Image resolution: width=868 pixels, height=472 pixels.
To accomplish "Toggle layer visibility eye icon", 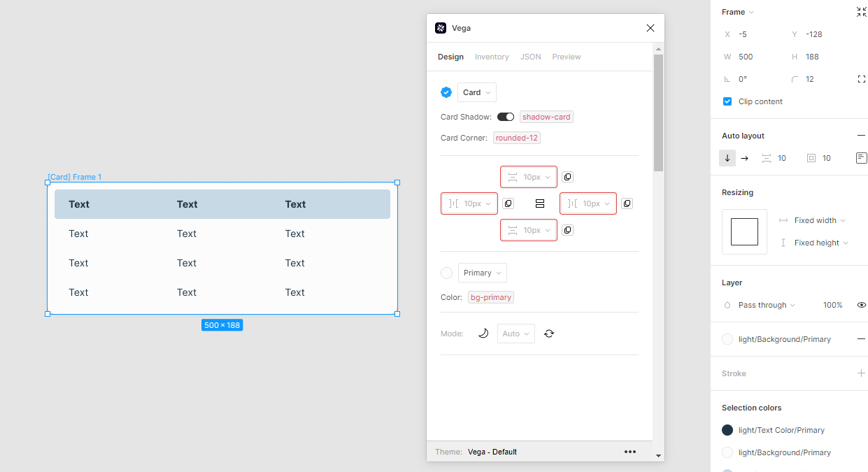I will click(862, 305).
